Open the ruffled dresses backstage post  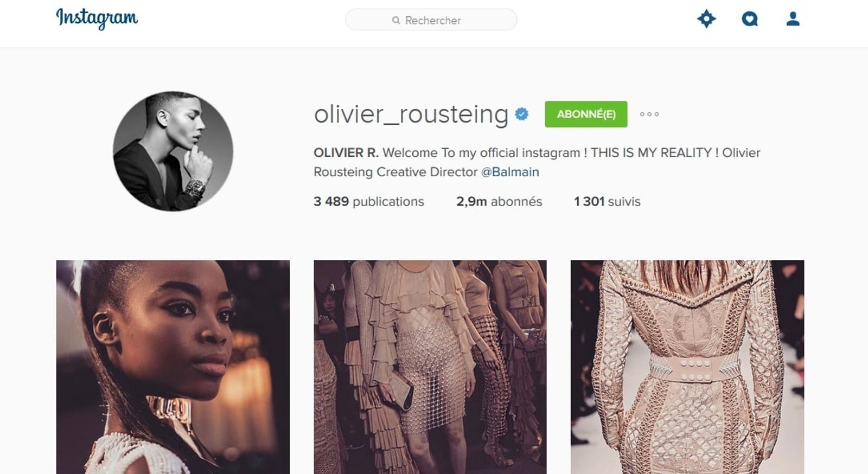click(x=430, y=367)
